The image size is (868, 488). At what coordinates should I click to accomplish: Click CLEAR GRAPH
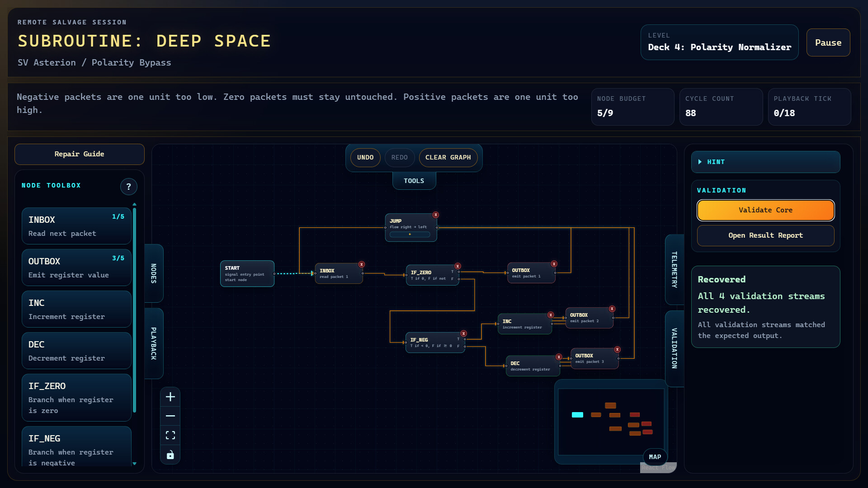coord(448,157)
